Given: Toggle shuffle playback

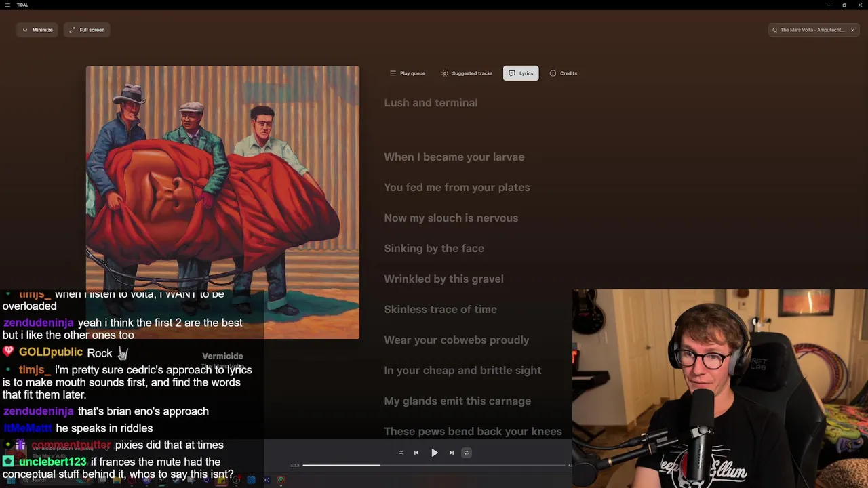Looking at the screenshot, I should coord(401,453).
